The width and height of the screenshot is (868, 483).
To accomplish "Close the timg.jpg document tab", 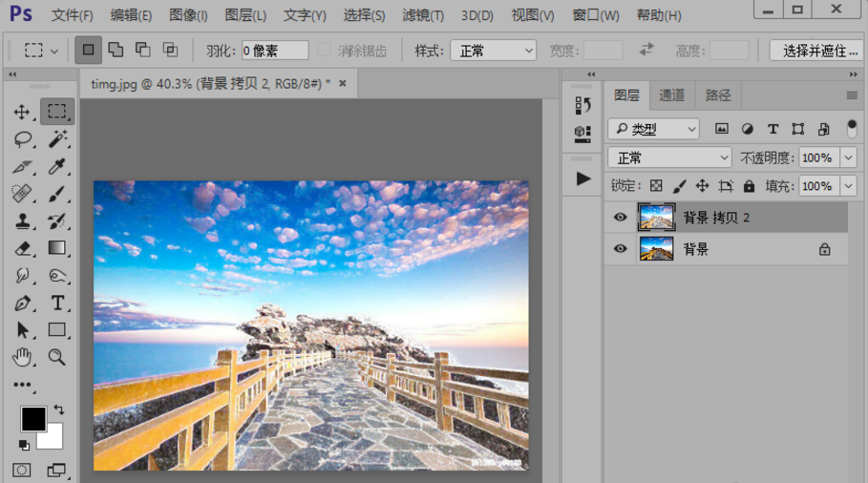I will 343,83.
